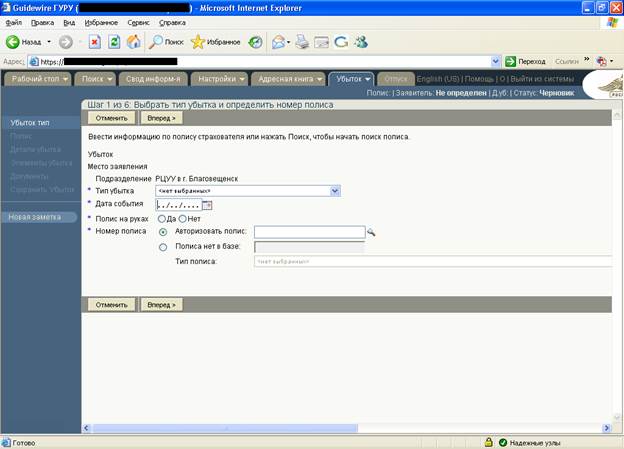Click the Авторизовать полис text field
Viewport: 624px width, 449px height.
(309, 232)
